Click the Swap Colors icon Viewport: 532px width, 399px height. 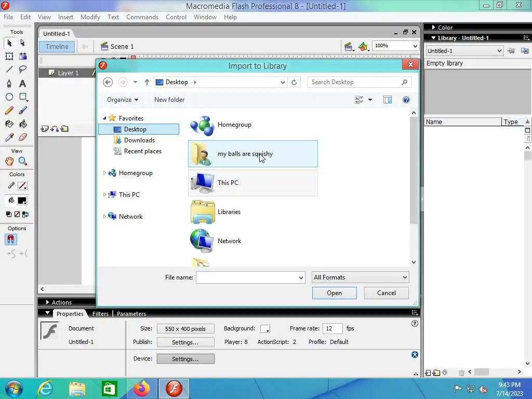pyautogui.click(x=25, y=214)
